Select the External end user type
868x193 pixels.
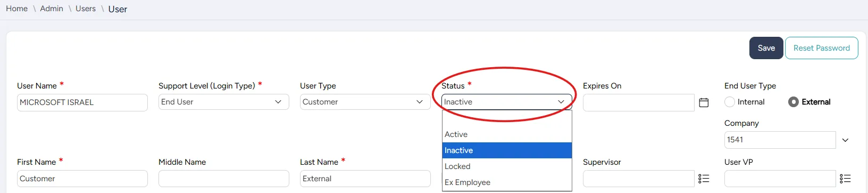(794, 102)
